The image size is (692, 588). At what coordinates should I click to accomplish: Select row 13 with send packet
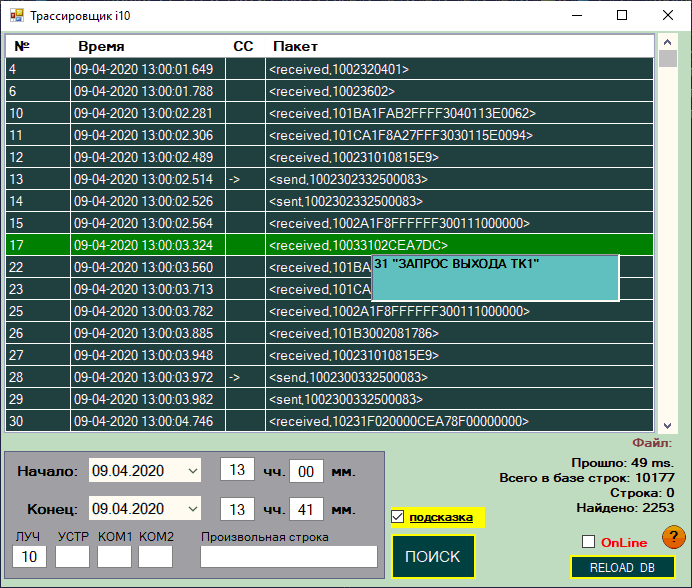point(329,179)
